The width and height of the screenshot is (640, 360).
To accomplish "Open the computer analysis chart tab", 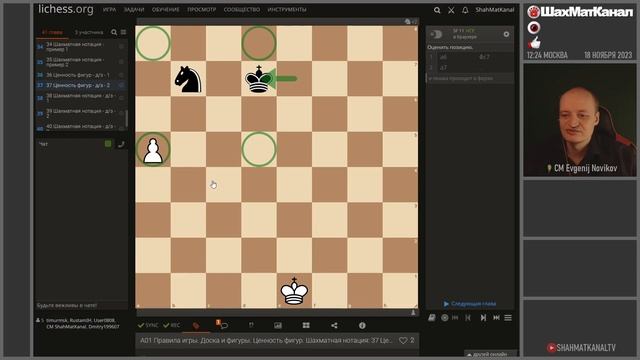I will click(x=278, y=325).
